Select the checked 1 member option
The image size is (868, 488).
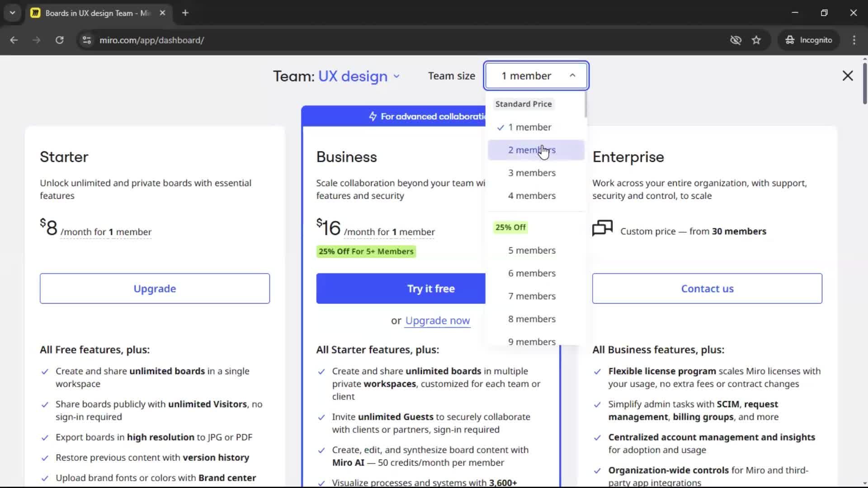536,127
